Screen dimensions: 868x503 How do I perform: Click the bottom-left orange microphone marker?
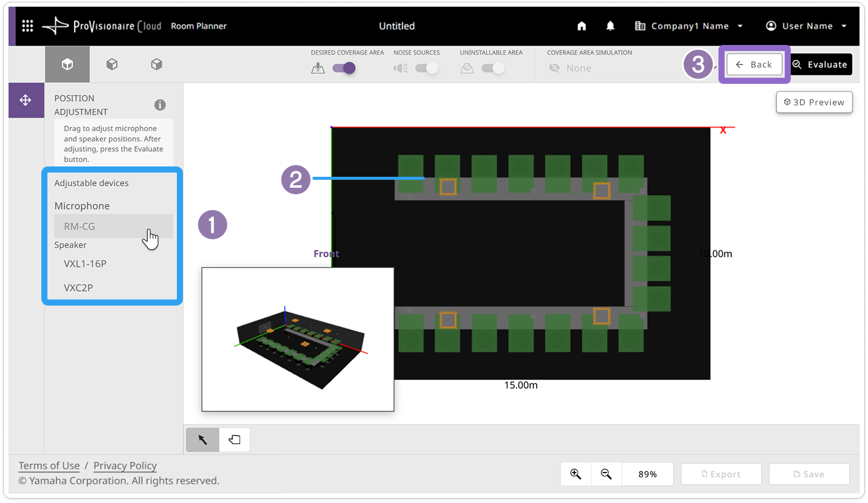[448, 320]
